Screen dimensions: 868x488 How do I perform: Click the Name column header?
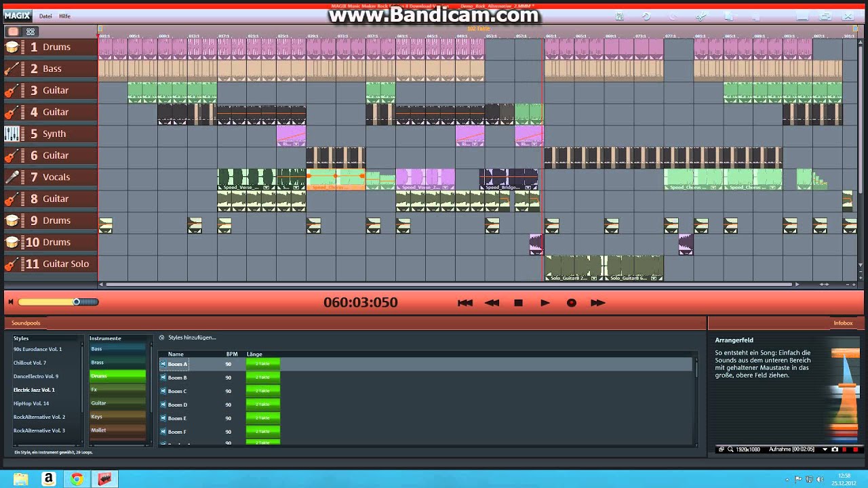coord(176,354)
